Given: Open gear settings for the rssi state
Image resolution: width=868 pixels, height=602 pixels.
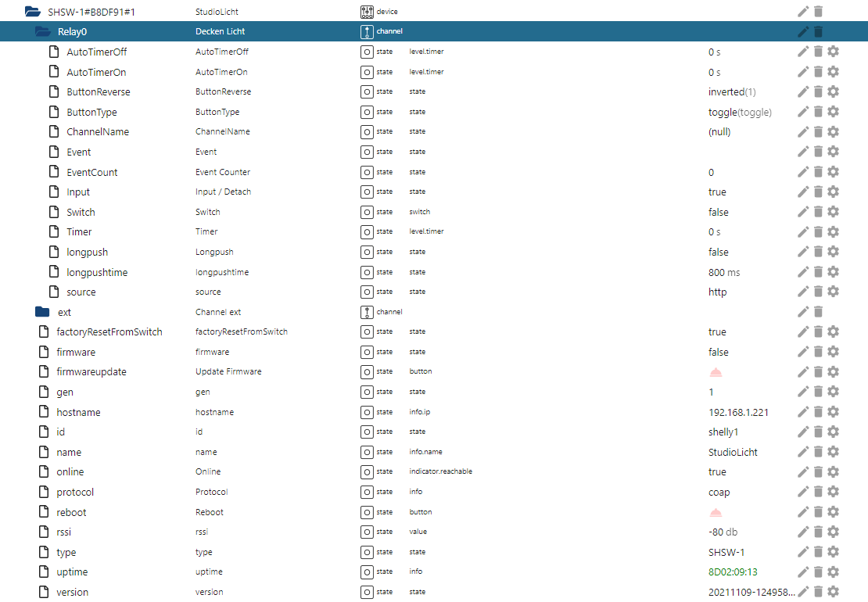Looking at the screenshot, I should pos(834,532).
